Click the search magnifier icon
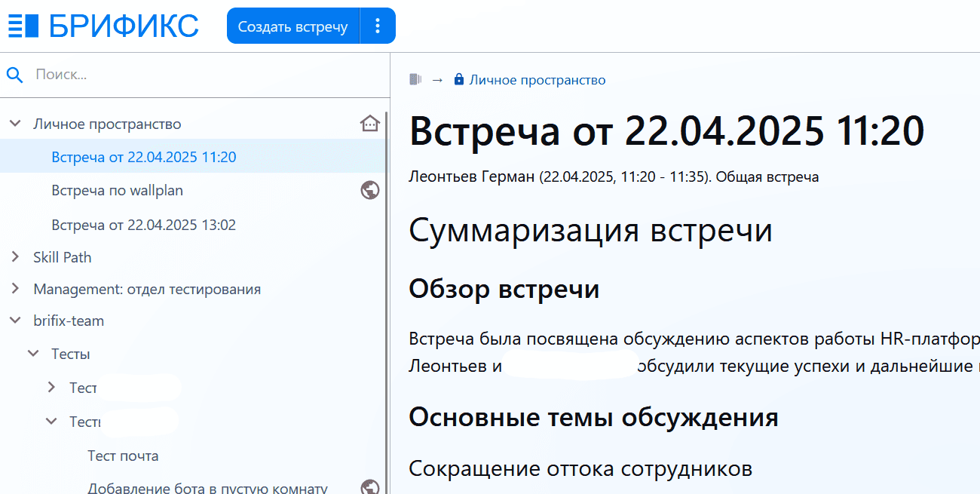 pyautogui.click(x=14, y=74)
